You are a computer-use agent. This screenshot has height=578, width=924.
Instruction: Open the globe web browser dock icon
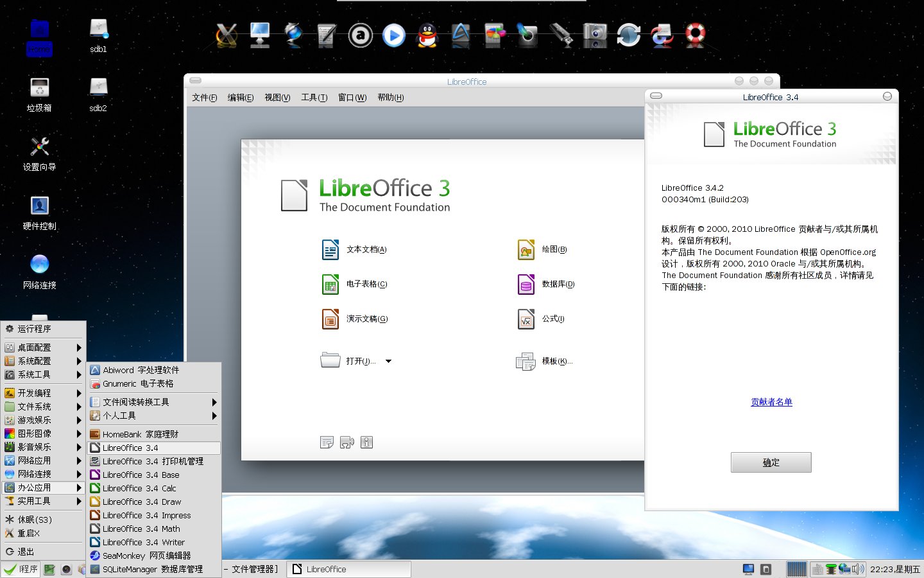coord(293,35)
